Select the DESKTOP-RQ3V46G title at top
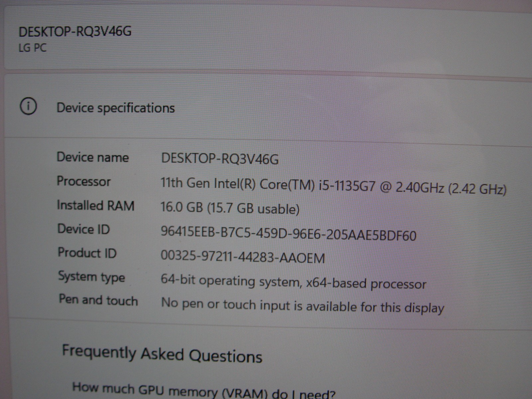 (75, 32)
